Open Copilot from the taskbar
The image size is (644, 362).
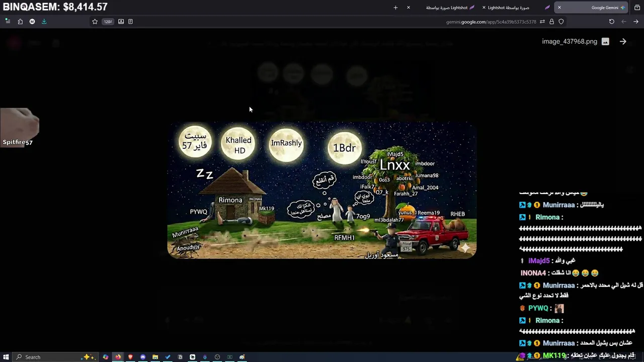coord(106,357)
